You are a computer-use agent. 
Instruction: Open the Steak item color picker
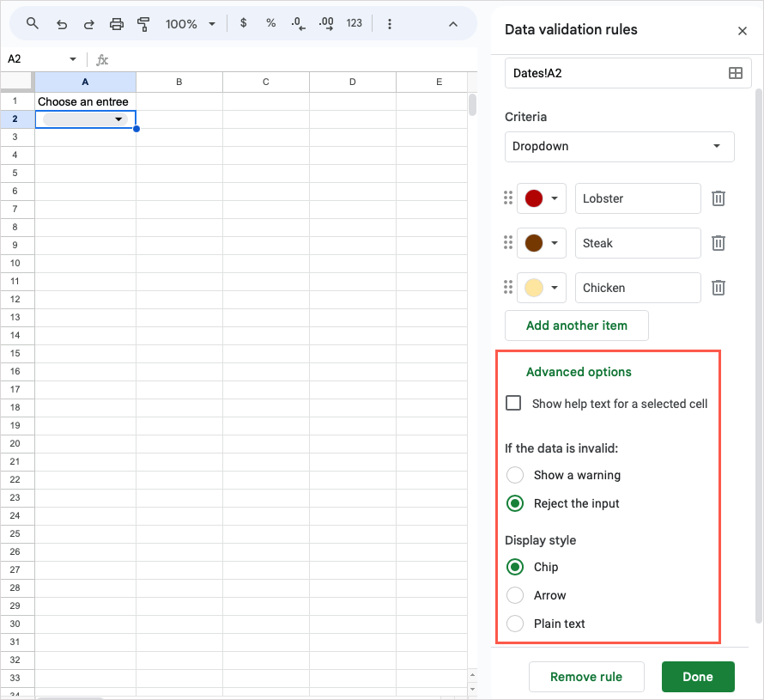[x=542, y=243]
